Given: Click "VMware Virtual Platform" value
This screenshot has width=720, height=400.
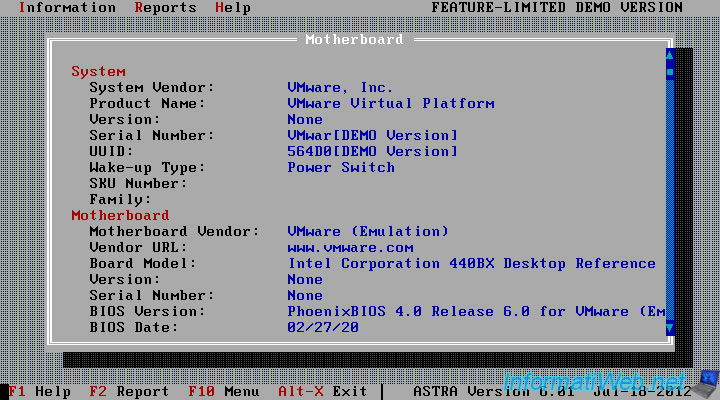Looking at the screenshot, I should [x=391, y=103].
